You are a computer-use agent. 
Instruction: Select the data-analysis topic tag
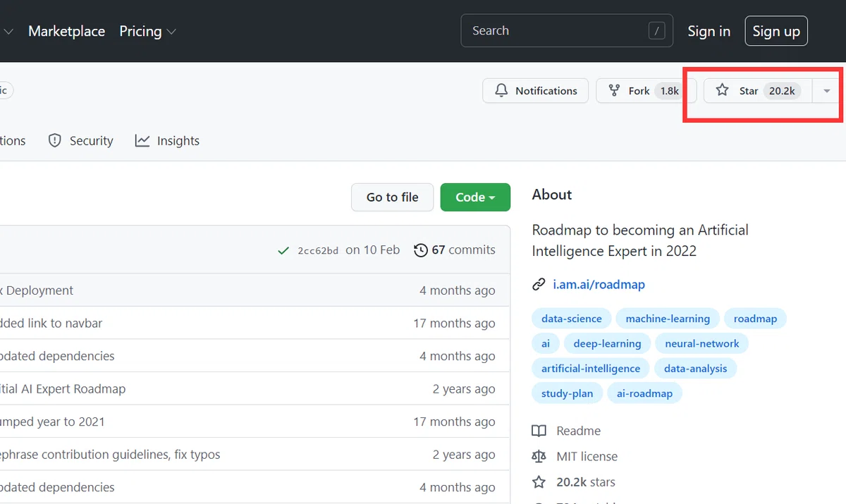coord(696,369)
